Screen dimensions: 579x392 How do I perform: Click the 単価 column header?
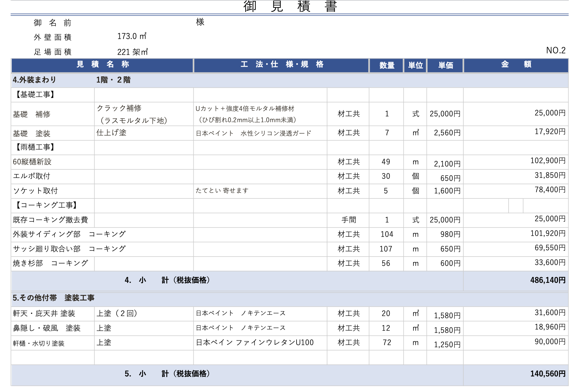tap(445, 65)
